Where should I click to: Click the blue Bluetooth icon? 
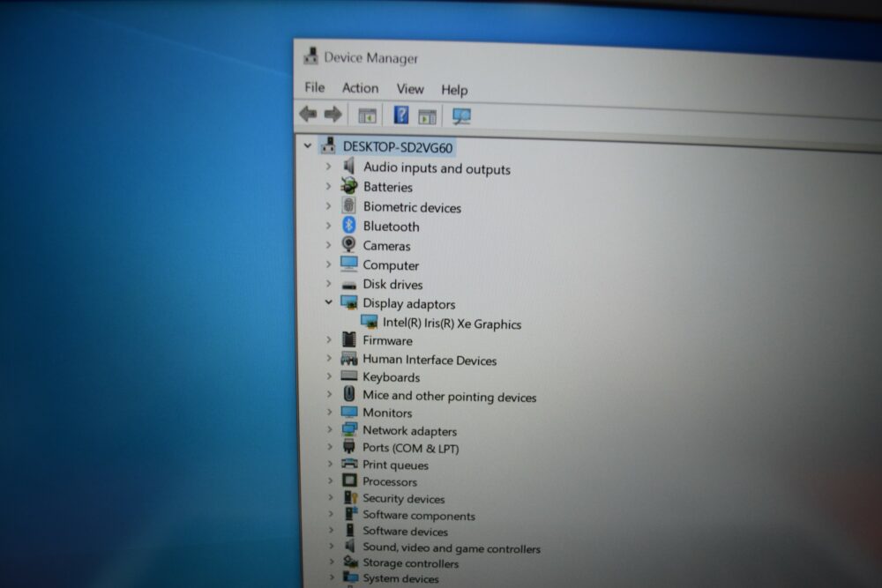(x=348, y=225)
